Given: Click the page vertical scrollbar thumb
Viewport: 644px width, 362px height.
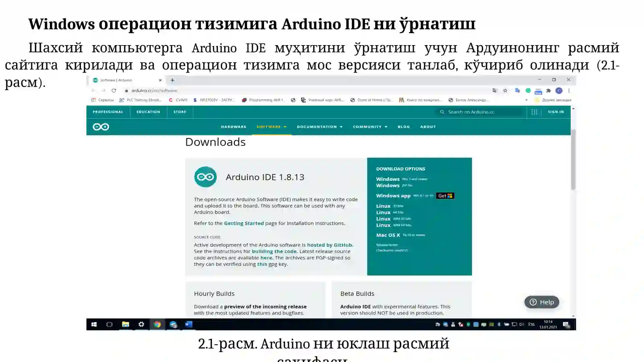Looking at the screenshot, I should (573, 159).
